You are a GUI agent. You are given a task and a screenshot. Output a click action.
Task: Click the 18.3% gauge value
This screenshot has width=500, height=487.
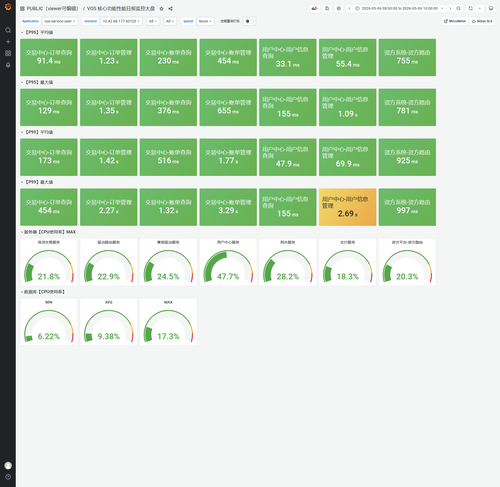coord(347,277)
